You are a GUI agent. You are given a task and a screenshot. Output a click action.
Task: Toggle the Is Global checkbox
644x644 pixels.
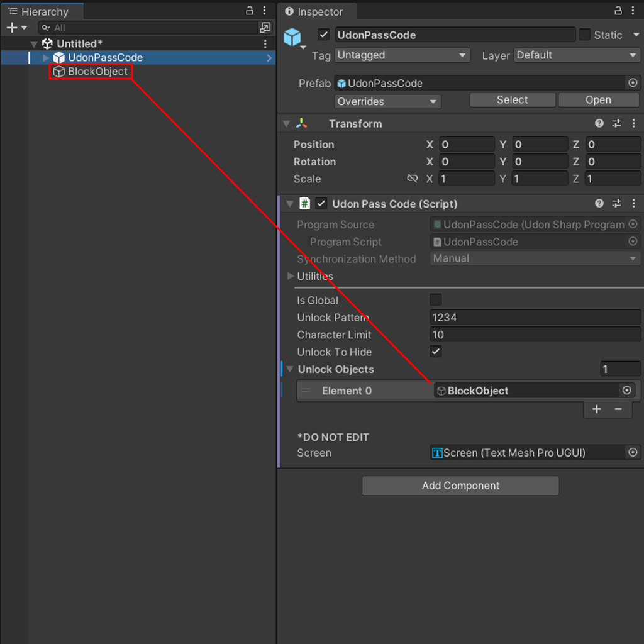pos(435,300)
